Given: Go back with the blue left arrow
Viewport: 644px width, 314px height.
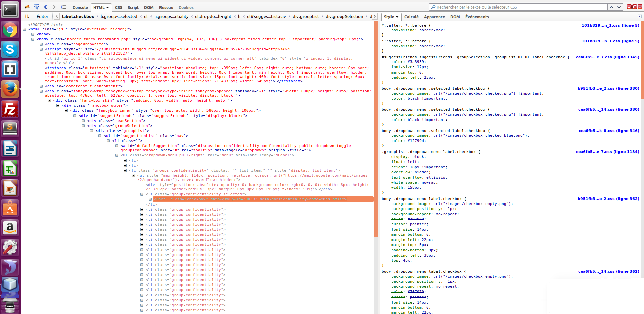Looking at the screenshot, I should (x=46, y=7).
